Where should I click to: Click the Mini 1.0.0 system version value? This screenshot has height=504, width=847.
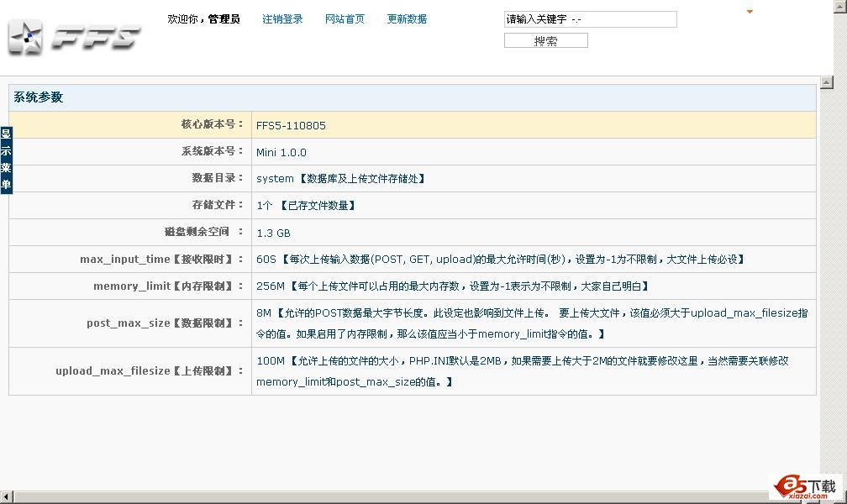[281, 153]
